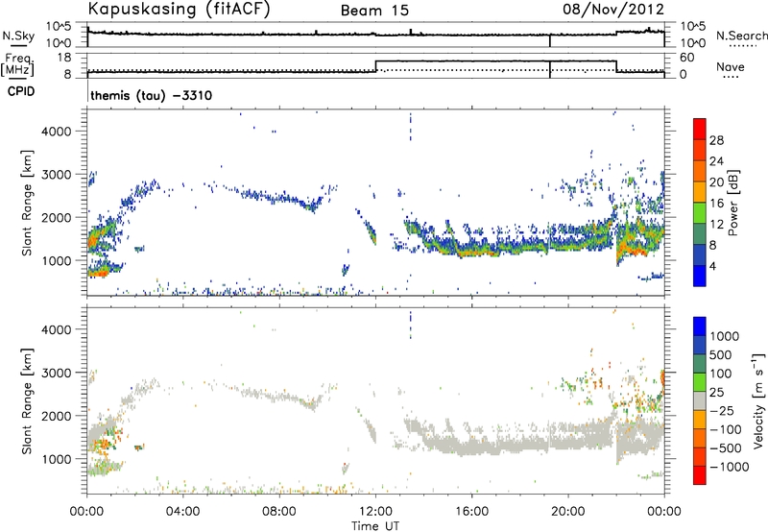This screenshot has height=532, width=768.
Task: Click the frequency step-up at 12:00
Action: [x=375, y=66]
